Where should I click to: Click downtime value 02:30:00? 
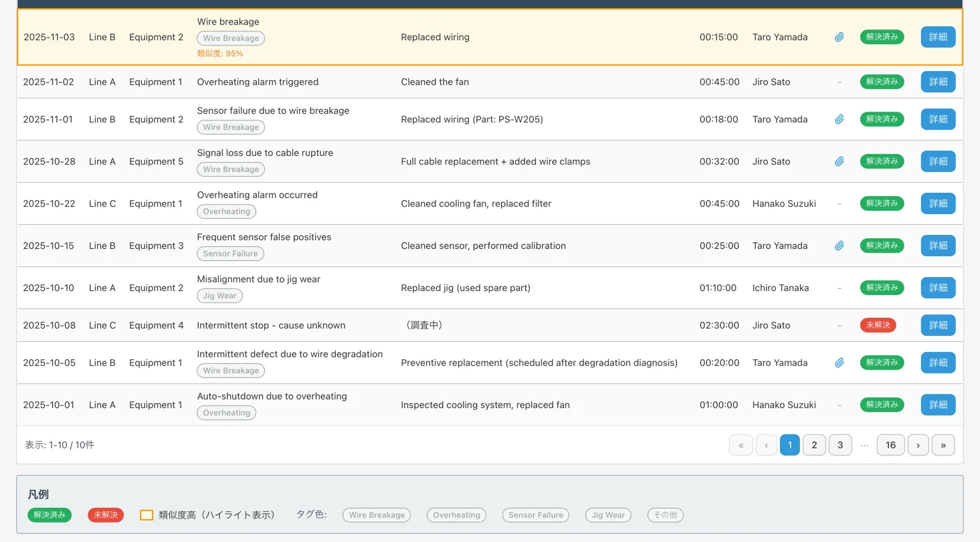(x=719, y=325)
